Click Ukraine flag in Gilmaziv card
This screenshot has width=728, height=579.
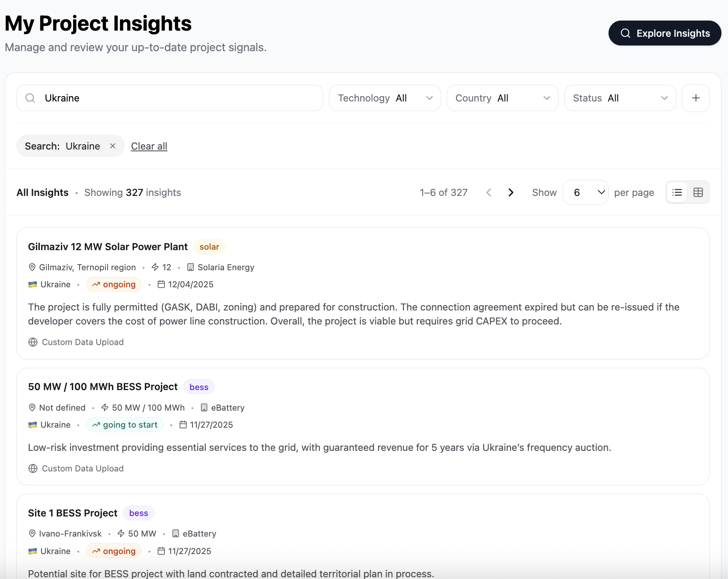point(32,284)
